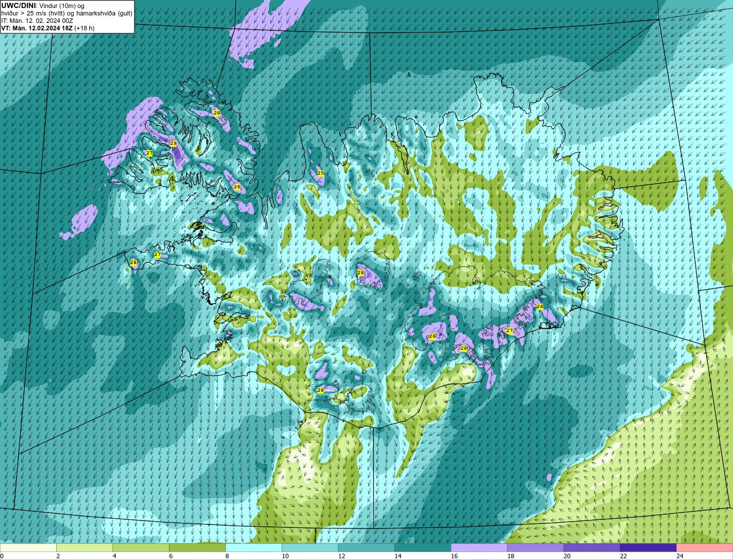
Task: Click the 2–4 m/s legend color swatch
Action: (x=84, y=547)
